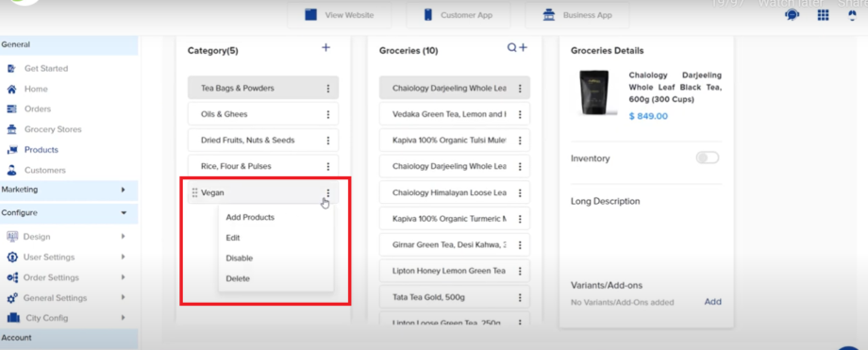Select Girnar Green Tea, Desi Kahwa item
The height and width of the screenshot is (350, 868).
455,244
